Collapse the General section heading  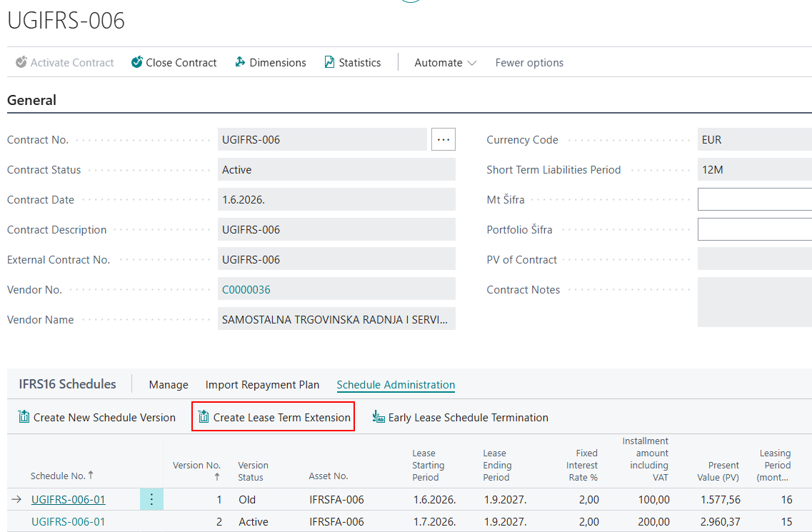pos(31,100)
